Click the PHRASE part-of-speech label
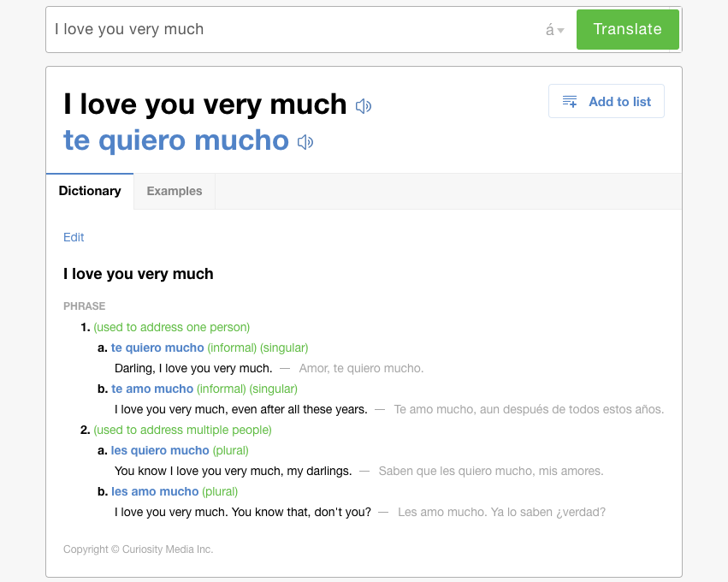Screen dimensions: 728x582 click(x=85, y=306)
